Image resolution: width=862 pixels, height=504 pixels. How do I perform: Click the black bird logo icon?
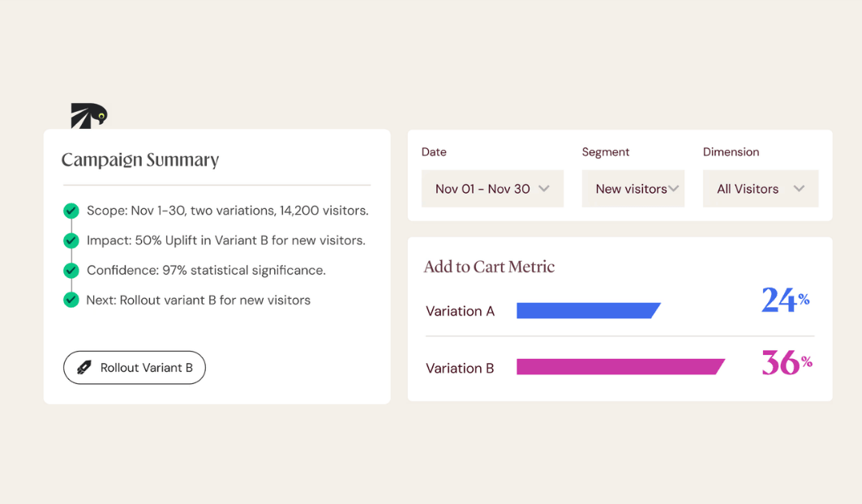click(89, 116)
